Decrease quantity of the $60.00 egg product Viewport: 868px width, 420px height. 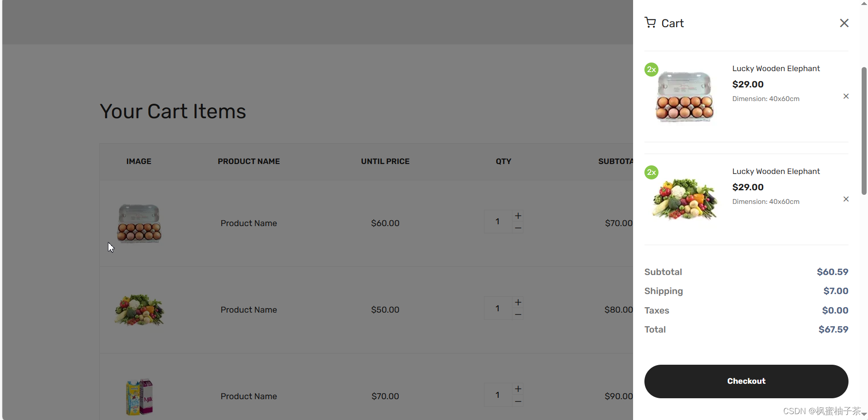pyautogui.click(x=518, y=227)
